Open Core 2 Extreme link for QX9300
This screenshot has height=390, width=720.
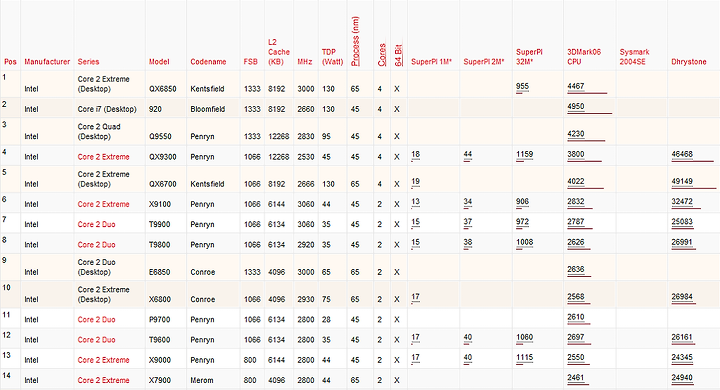pos(103,157)
